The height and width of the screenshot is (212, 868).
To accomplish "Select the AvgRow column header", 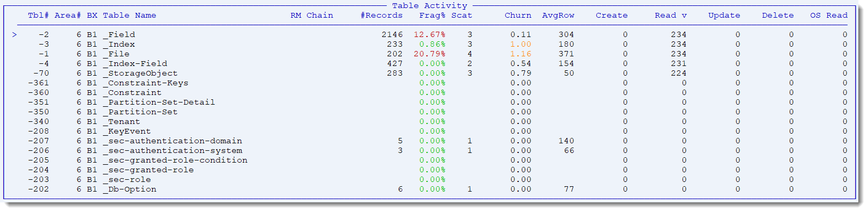I will (x=558, y=16).
